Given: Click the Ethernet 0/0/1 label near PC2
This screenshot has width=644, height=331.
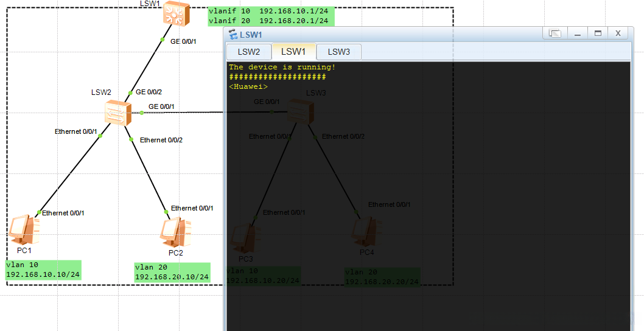Looking at the screenshot, I should pos(192,208).
